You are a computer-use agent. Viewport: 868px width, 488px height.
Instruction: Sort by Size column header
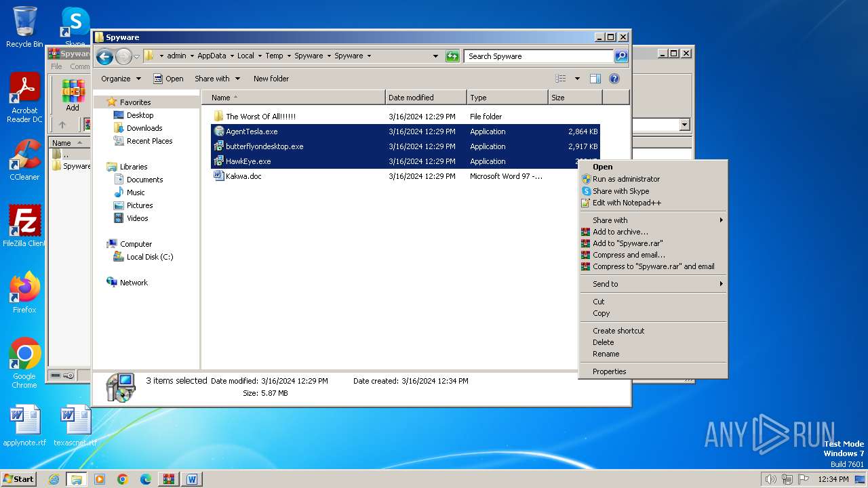pyautogui.click(x=575, y=98)
